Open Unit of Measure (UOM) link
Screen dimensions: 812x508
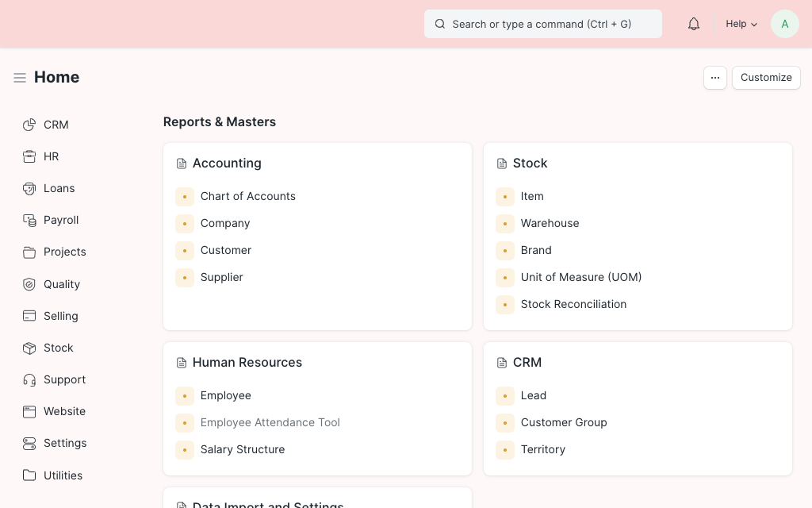581,277
